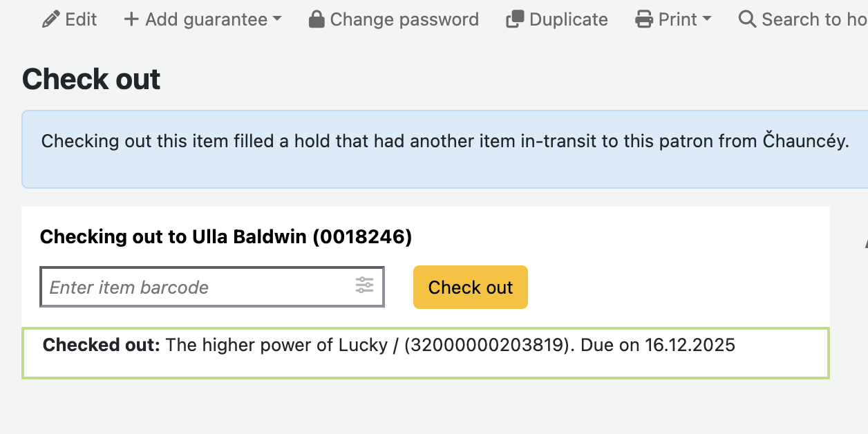Expand the Print dropdown caret

(x=706, y=19)
